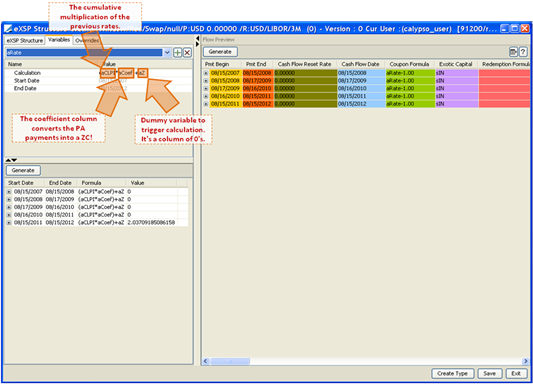The image size is (533, 384).
Task: Expand flow row with Pmt Begin 08/17/2009
Action: pyautogui.click(x=206, y=88)
